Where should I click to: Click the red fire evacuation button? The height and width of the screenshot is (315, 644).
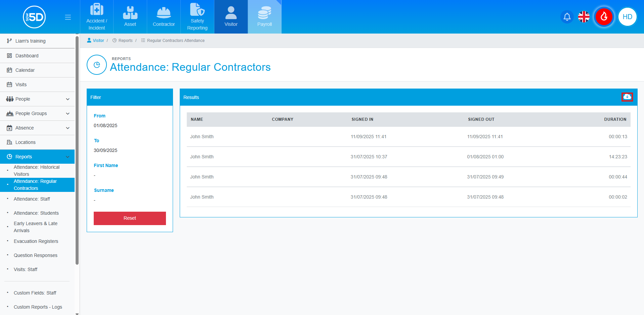pos(604,17)
